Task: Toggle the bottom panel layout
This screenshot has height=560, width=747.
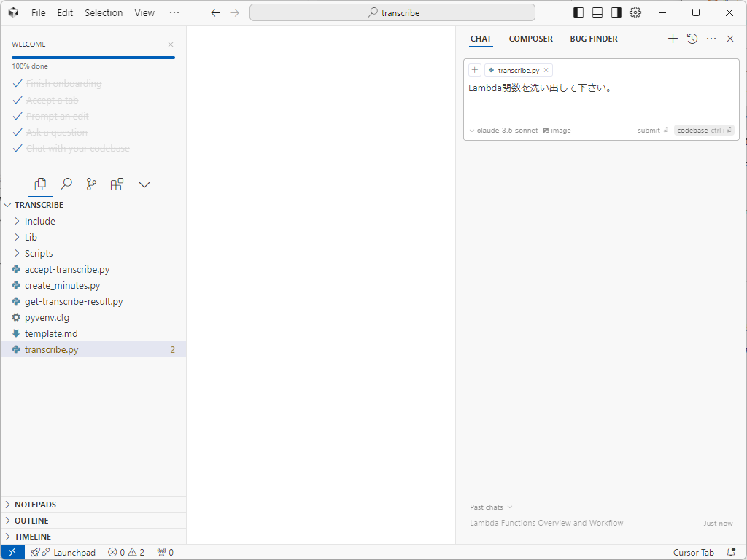Action: (597, 12)
